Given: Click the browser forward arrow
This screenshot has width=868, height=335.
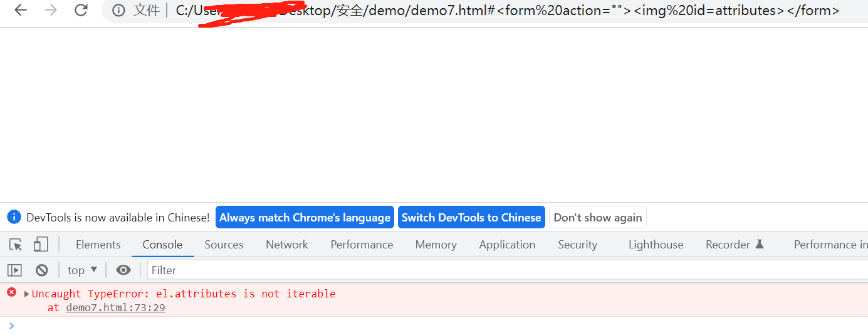Looking at the screenshot, I should click(x=51, y=10).
